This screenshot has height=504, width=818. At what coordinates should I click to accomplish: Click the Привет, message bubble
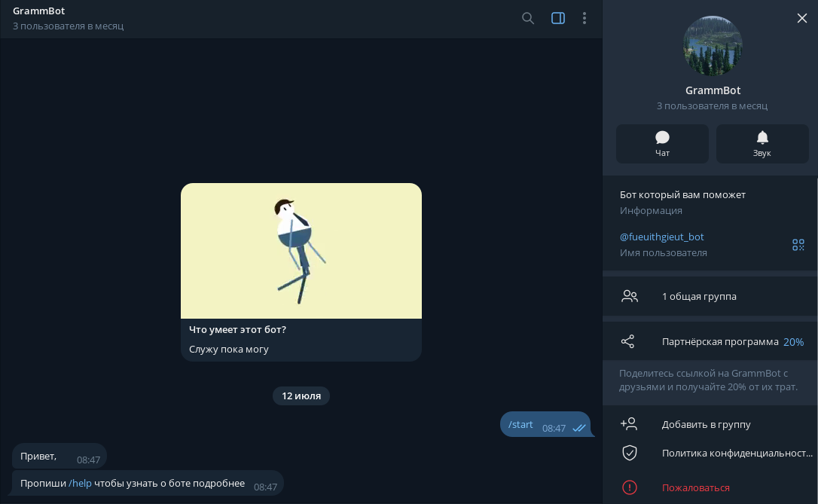60,456
